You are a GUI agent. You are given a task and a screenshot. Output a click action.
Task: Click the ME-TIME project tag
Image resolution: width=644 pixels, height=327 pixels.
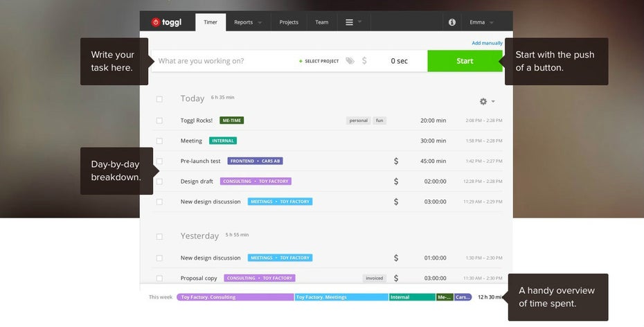click(x=232, y=121)
